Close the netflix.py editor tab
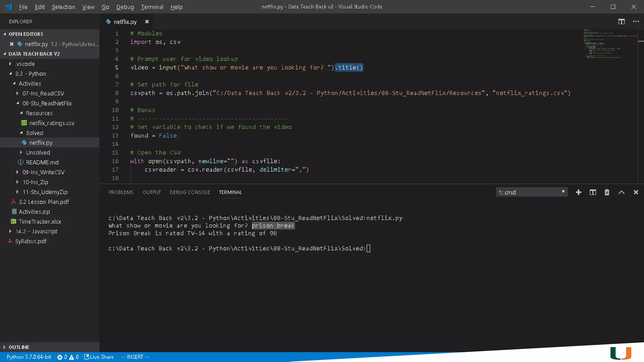Screen dimensions: 644x362 point(147,22)
